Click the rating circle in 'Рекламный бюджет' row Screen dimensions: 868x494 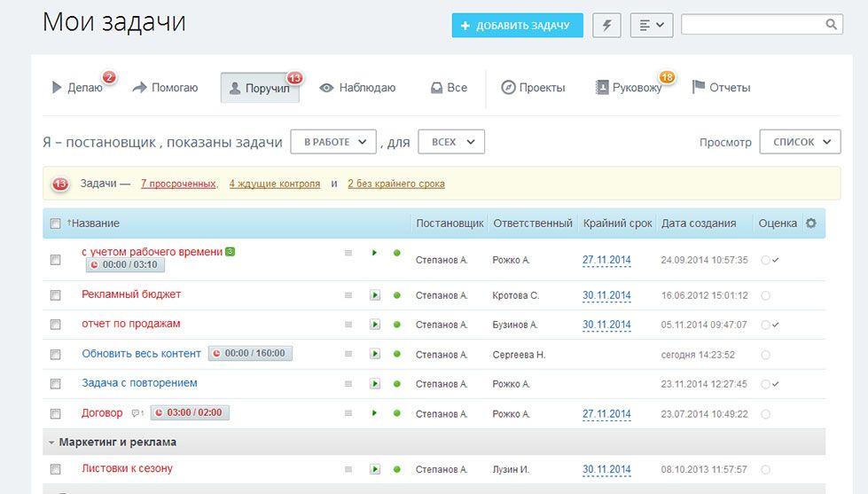[765, 295]
